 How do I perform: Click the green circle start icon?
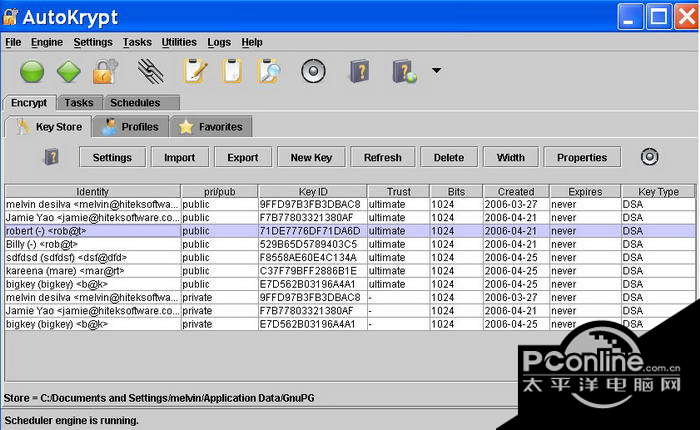32,71
